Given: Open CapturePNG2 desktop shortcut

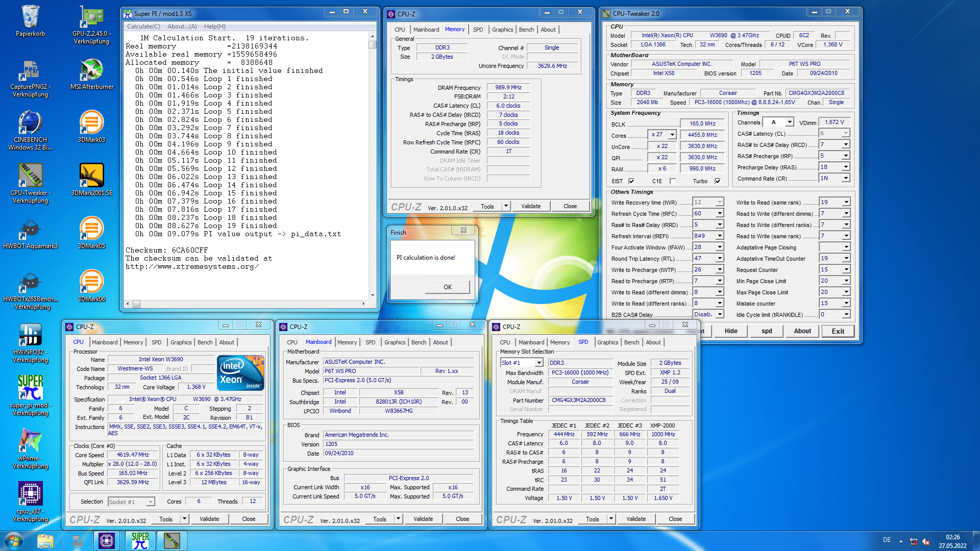Looking at the screenshot, I should click(30, 78).
